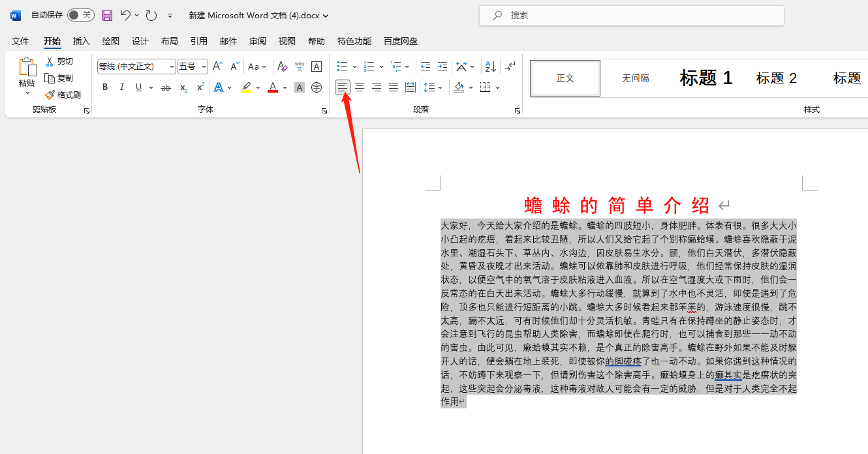Apply bold formatting to selected text
This screenshot has height=454, width=868.
(105, 87)
